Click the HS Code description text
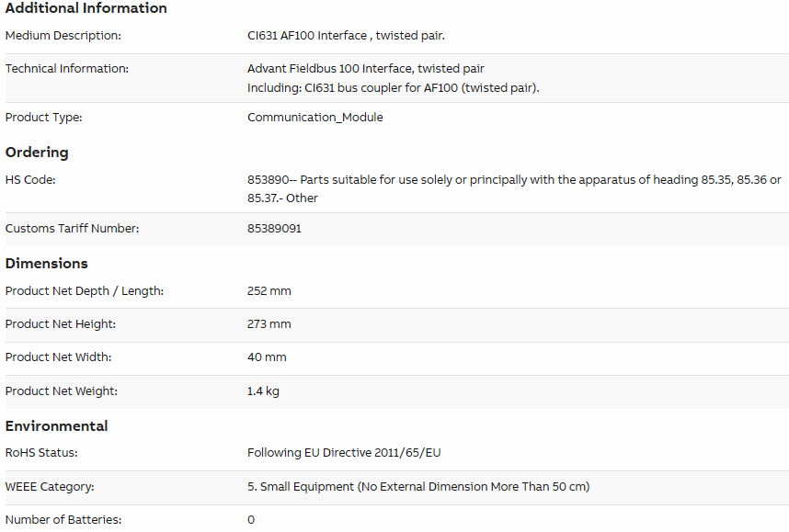789x532 pixels. [x=514, y=188]
